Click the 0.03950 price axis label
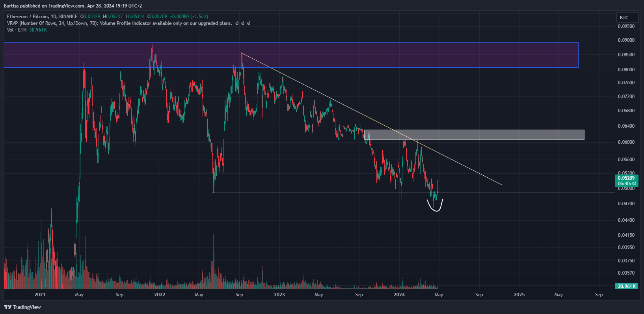Image resolution: width=644 pixels, height=314 pixels. point(626,247)
